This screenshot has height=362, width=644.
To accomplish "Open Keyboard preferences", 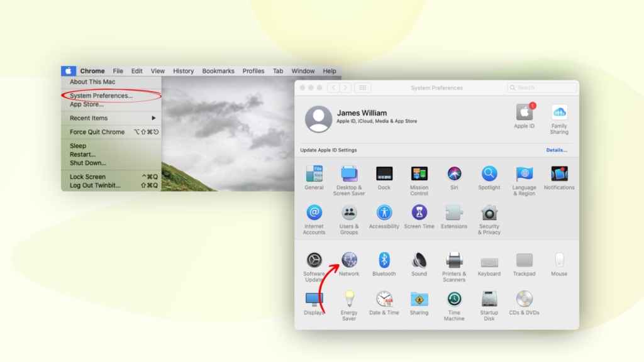I will pos(489,265).
